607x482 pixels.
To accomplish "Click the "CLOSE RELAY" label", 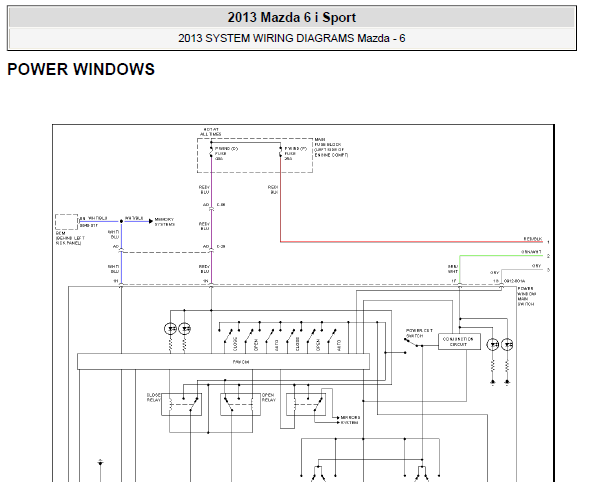I will pos(153,398).
